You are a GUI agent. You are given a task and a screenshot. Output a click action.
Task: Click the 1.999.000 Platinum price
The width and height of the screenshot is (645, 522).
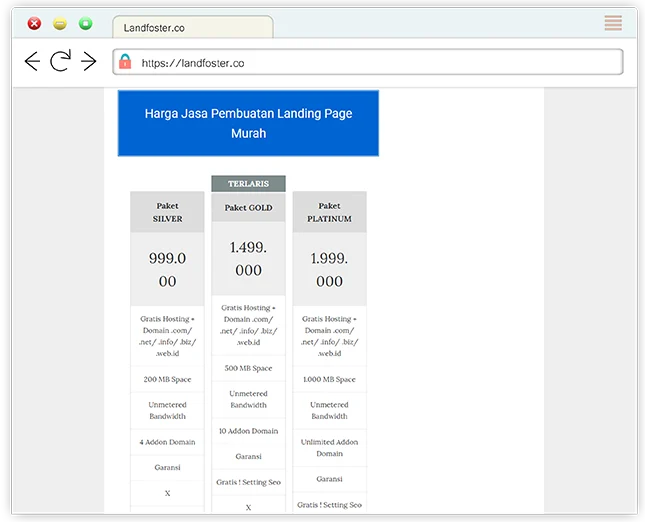(x=329, y=269)
